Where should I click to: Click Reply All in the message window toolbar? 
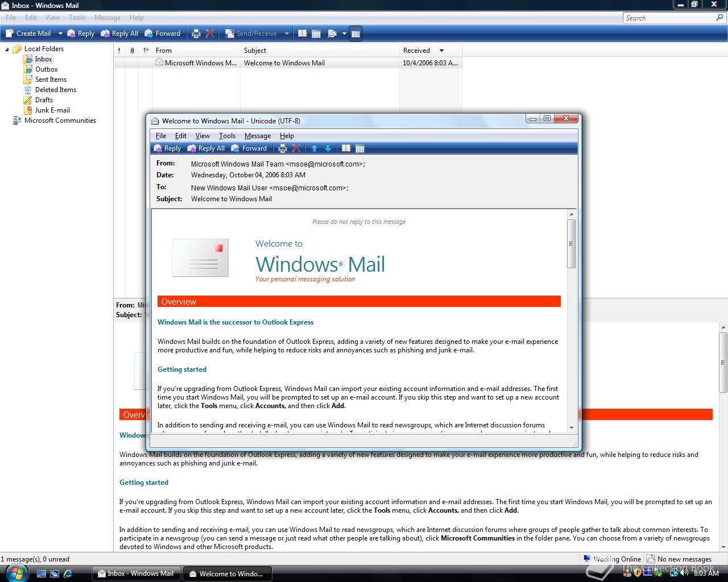click(206, 148)
